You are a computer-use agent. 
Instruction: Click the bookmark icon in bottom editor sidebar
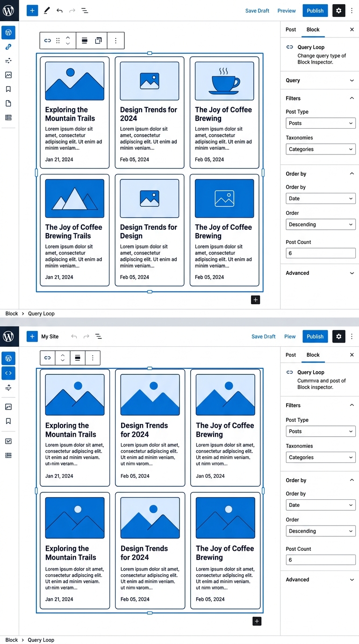click(x=8, y=421)
